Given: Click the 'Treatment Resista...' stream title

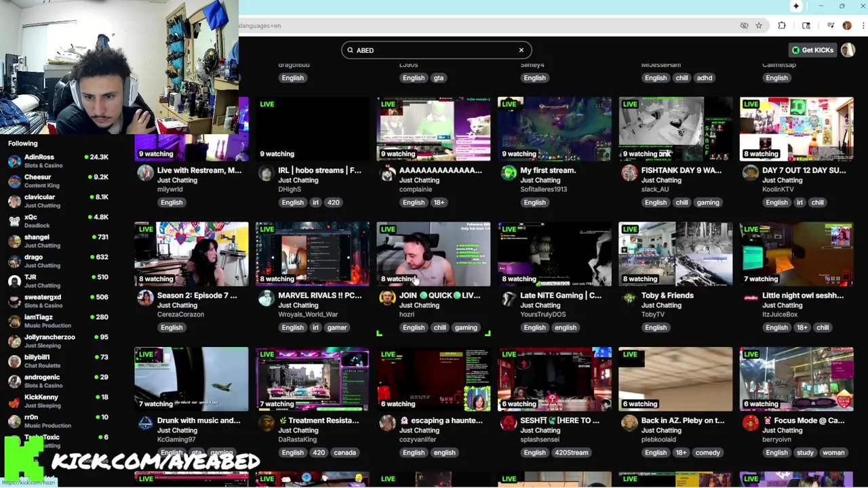Looking at the screenshot, I should (x=319, y=421).
